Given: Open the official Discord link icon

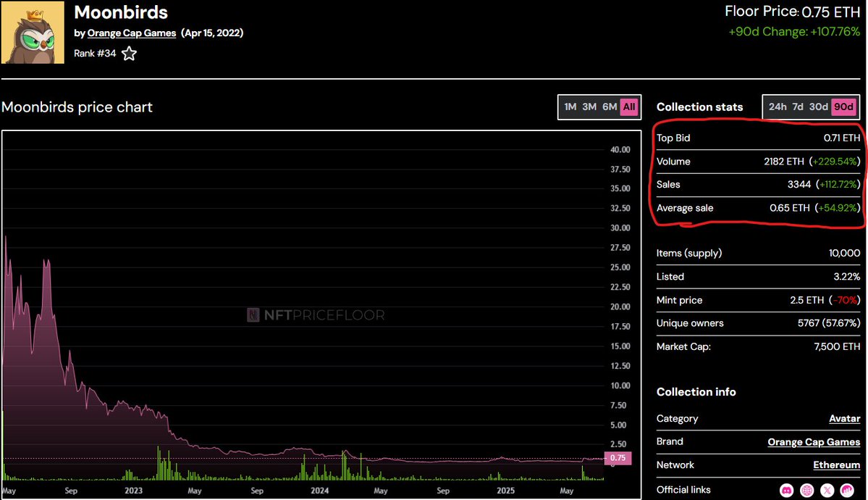Looking at the screenshot, I should (x=787, y=490).
